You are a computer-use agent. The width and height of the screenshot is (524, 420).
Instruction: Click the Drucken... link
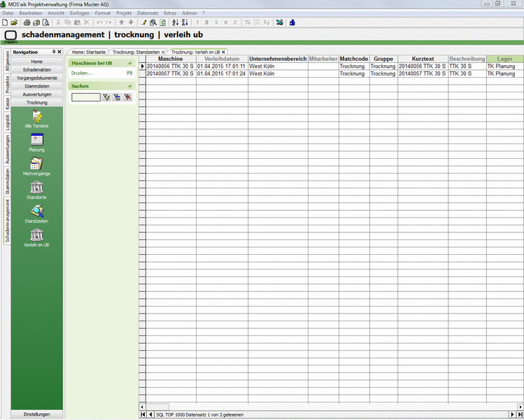[x=82, y=73]
